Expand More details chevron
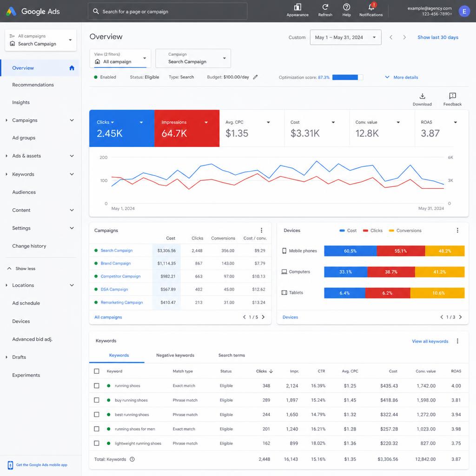 point(387,77)
